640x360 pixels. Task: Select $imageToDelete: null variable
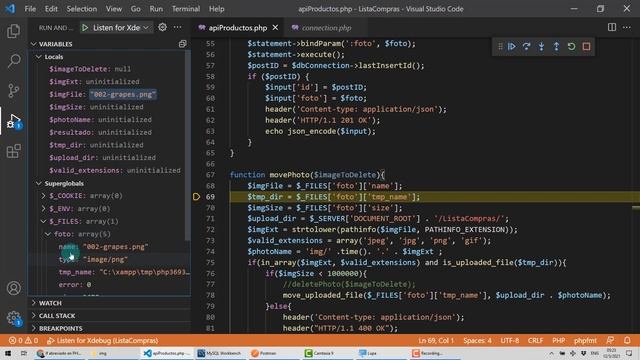pyautogui.click(x=107, y=69)
